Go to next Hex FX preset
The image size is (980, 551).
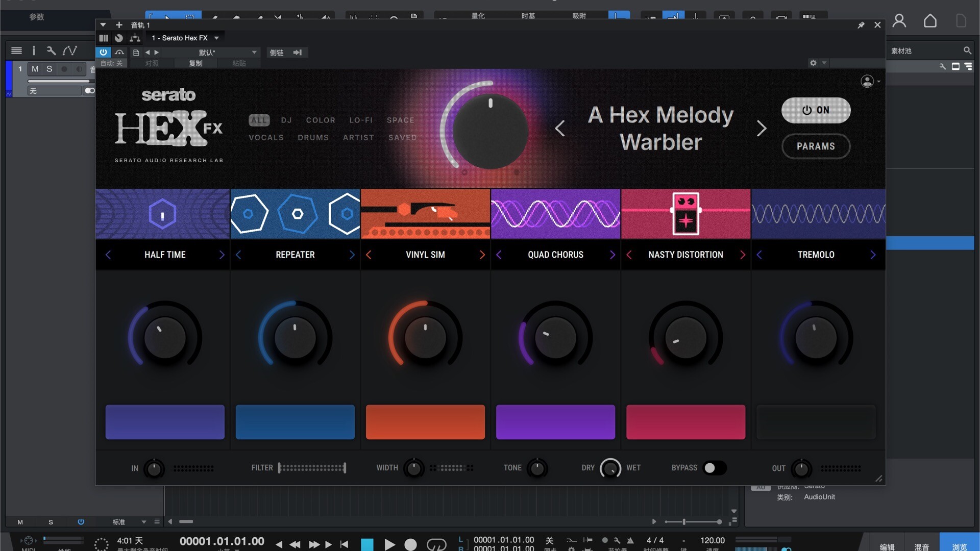(x=761, y=128)
